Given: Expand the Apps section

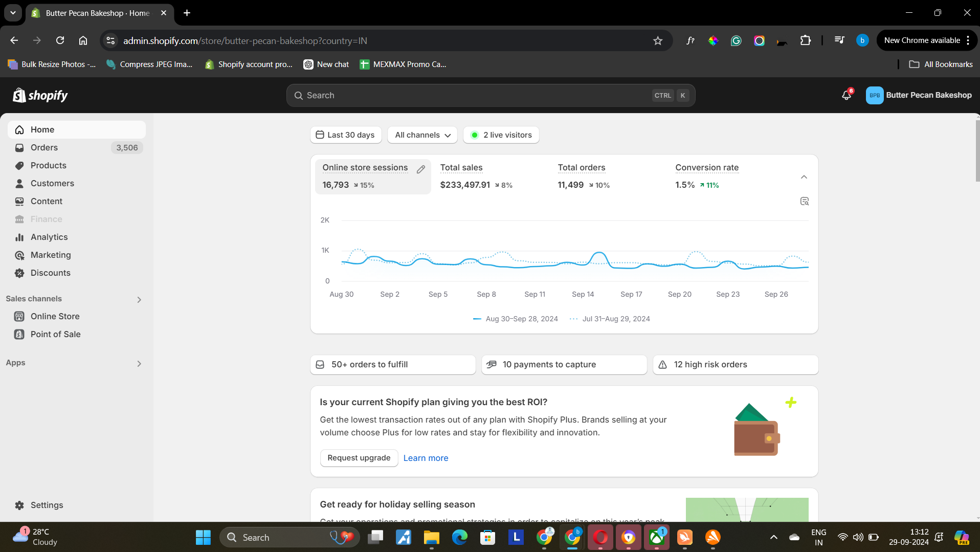Looking at the screenshot, I should tap(139, 364).
